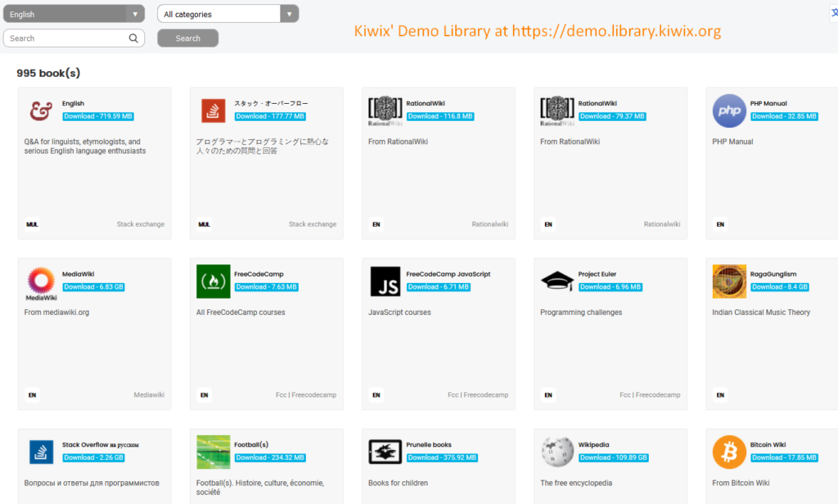Click 'Indian Classical Music Theory' description
The height and width of the screenshot is (504, 838).
(x=761, y=312)
